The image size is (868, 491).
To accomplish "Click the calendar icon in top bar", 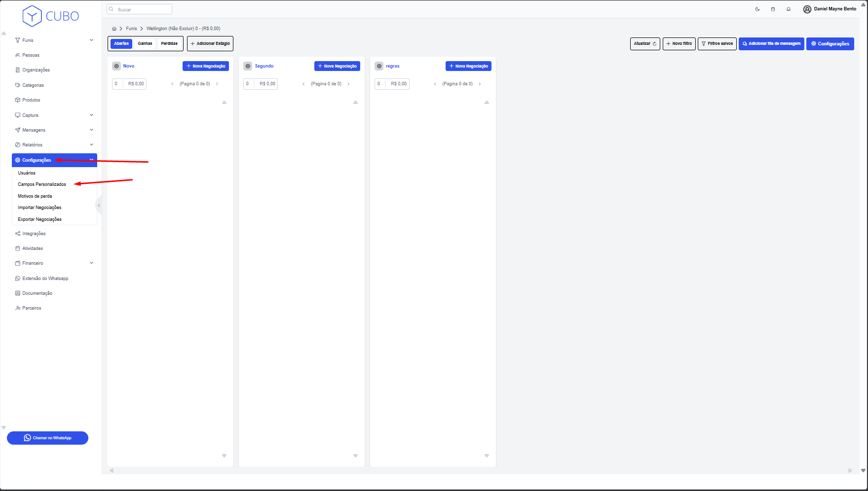I will click(773, 9).
